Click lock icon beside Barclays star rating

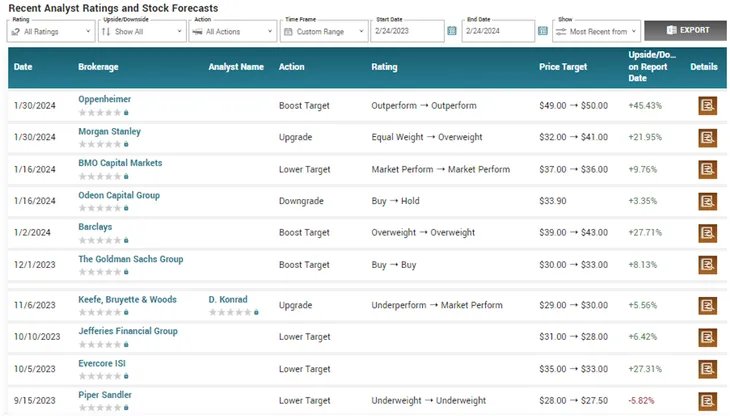point(126,240)
